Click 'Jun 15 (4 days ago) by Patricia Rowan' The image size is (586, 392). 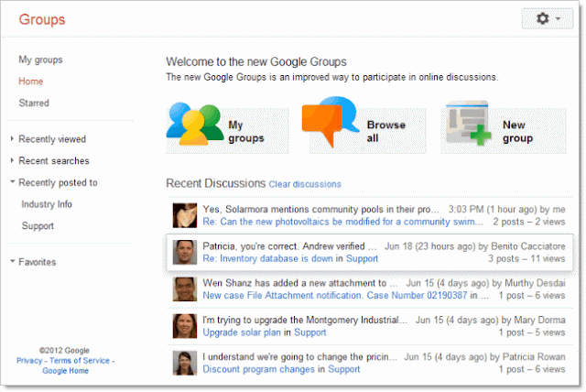(484, 357)
